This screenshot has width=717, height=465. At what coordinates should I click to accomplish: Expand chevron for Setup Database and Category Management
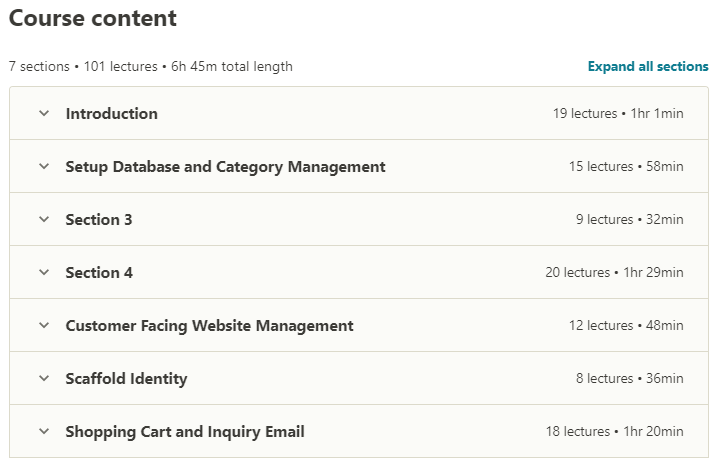pyautogui.click(x=44, y=166)
